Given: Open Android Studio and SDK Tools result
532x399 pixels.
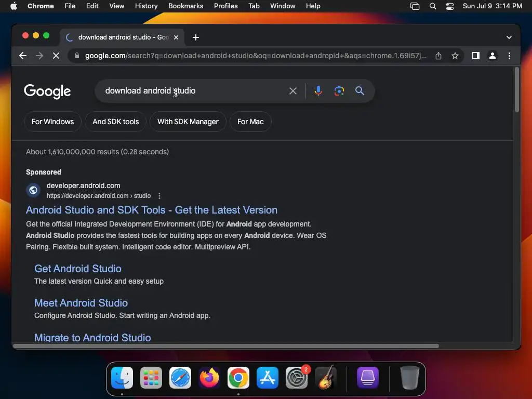Looking at the screenshot, I should pos(152,210).
